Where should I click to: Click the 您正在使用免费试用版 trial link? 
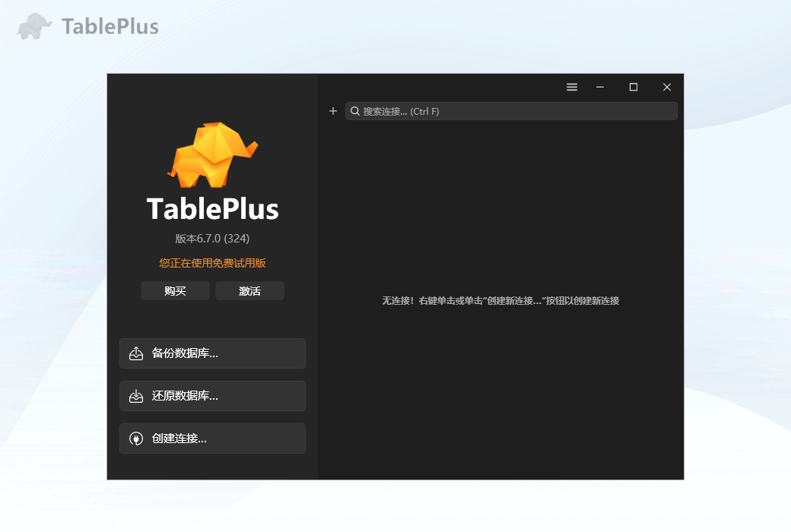click(x=212, y=262)
